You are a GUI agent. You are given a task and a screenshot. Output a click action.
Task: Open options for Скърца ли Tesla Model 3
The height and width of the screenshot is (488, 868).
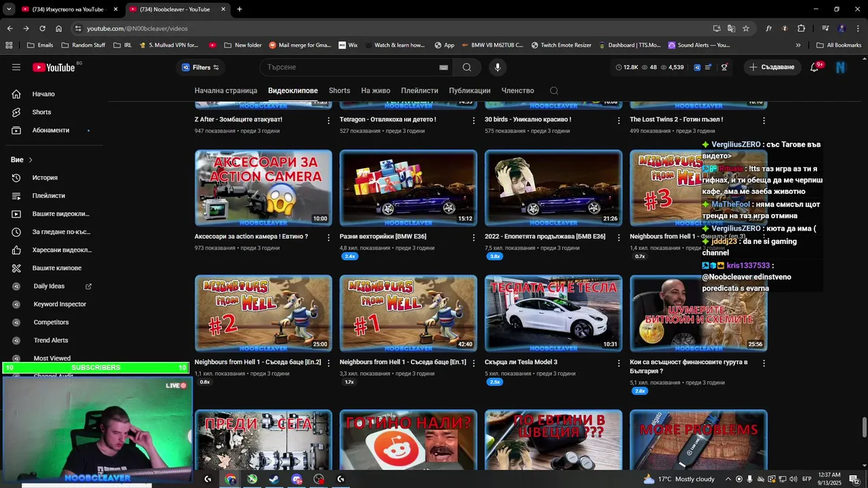tap(618, 363)
